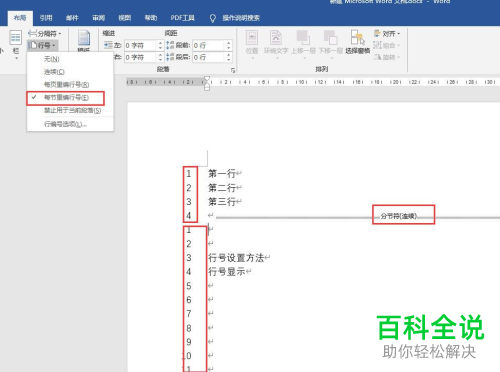Decrease the 段后 spacing stepper
This screenshot has height=372, width=500.
[229, 60]
